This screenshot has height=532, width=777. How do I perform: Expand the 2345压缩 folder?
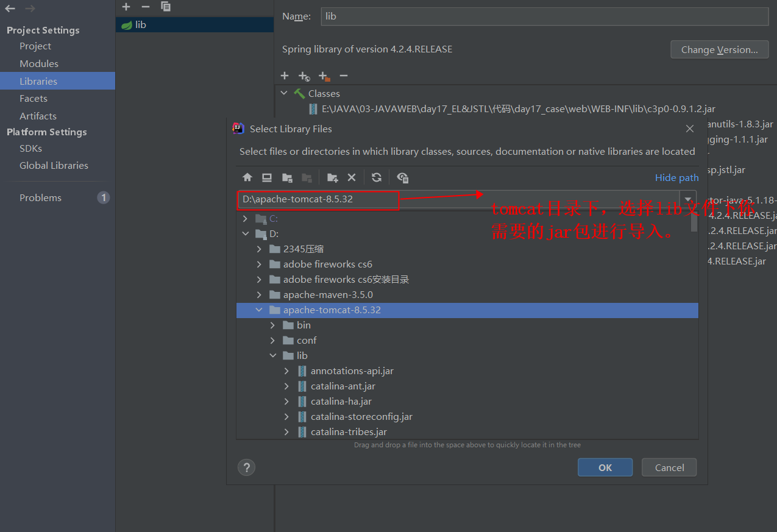[259, 249]
